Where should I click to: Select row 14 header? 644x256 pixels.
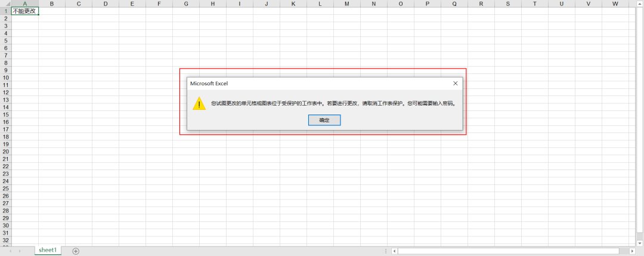tap(6, 107)
